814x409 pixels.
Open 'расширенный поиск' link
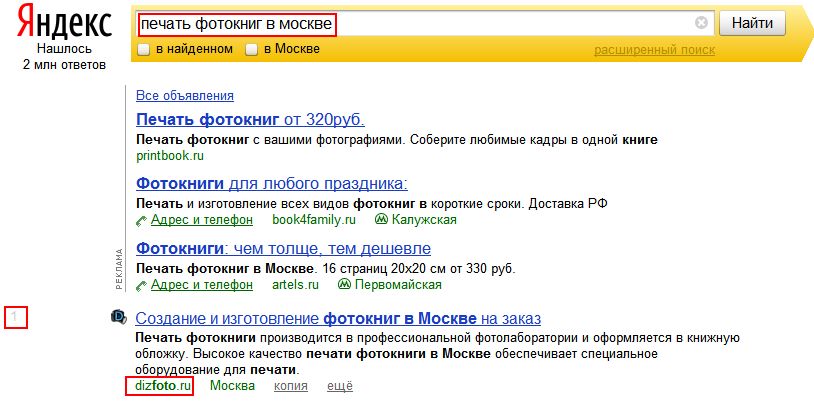click(654, 50)
